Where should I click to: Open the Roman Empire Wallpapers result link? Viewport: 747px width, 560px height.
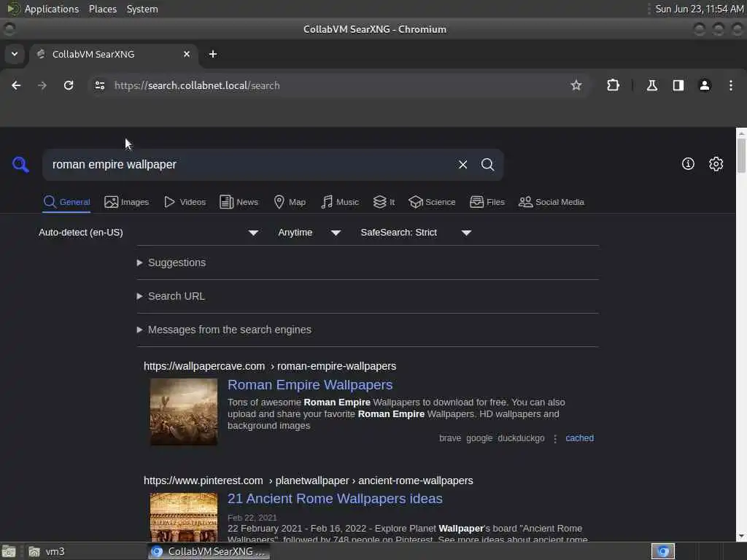coord(310,385)
